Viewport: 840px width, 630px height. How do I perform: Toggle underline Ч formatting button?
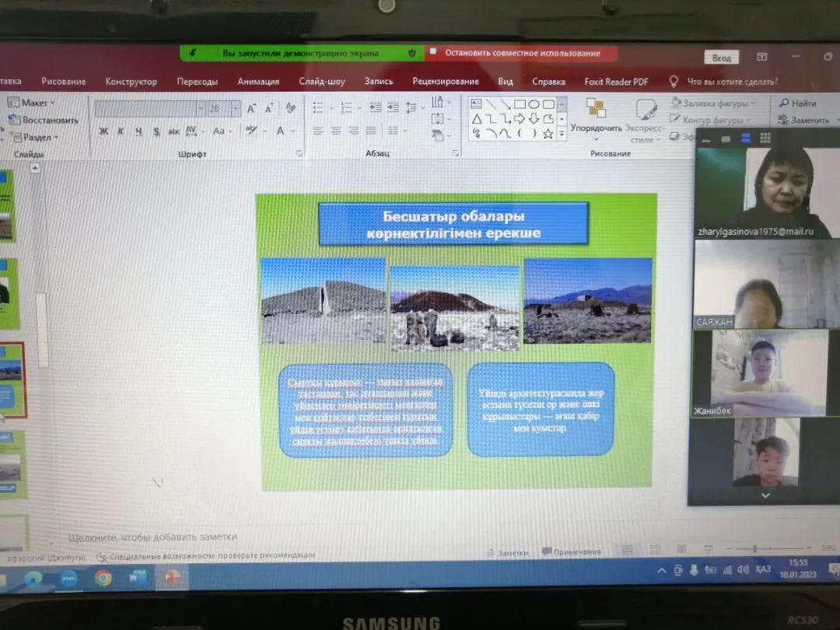[x=138, y=131]
